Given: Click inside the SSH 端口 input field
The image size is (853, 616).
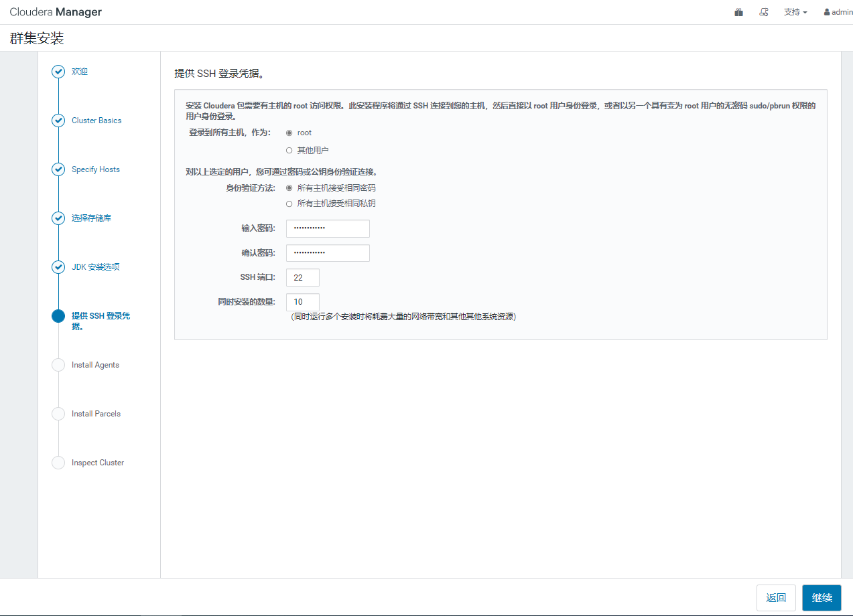Looking at the screenshot, I should click(302, 277).
